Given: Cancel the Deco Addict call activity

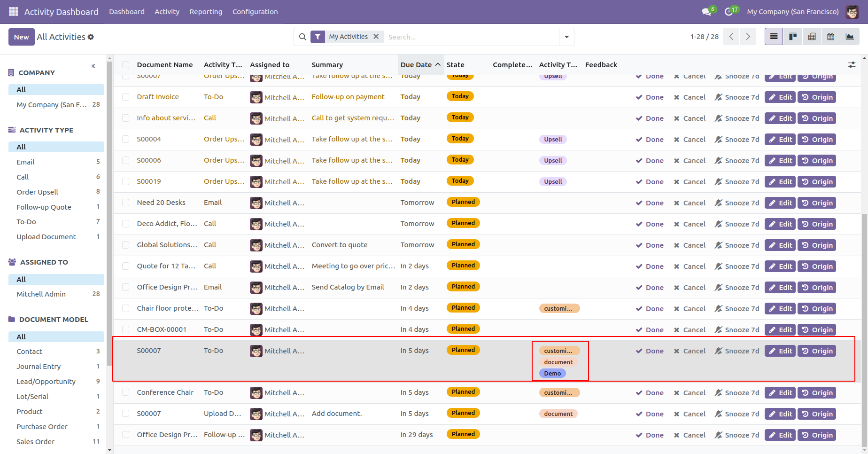Looking at the screenshot, I should pyautogui.click(x=690, y=224).
